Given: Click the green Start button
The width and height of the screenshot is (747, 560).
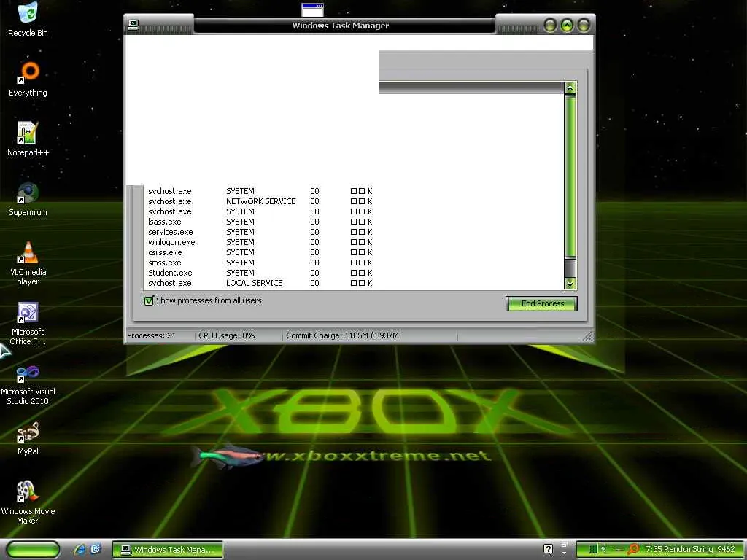Looking at the screenshot, I should click(33, 549).
